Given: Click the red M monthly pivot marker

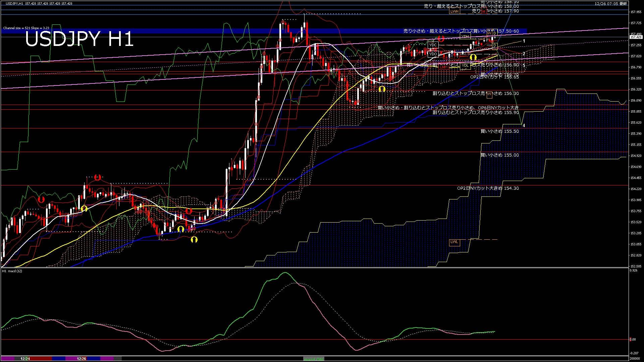Looking at the screenshot, I should tap(484, 11).
